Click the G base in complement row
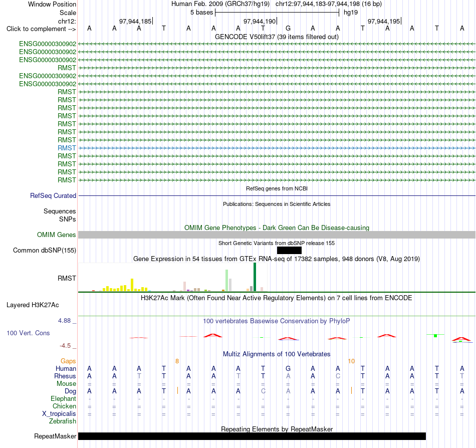 tap(288, 29)
